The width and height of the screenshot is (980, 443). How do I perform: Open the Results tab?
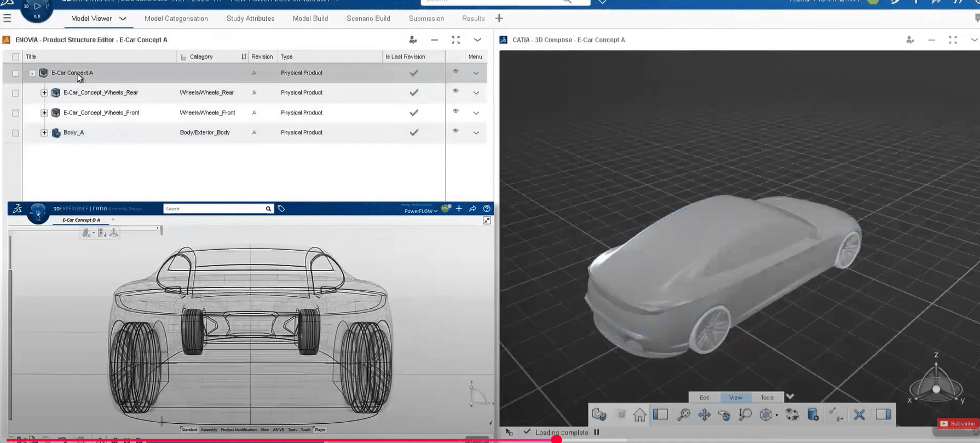[x=474, y=19]
